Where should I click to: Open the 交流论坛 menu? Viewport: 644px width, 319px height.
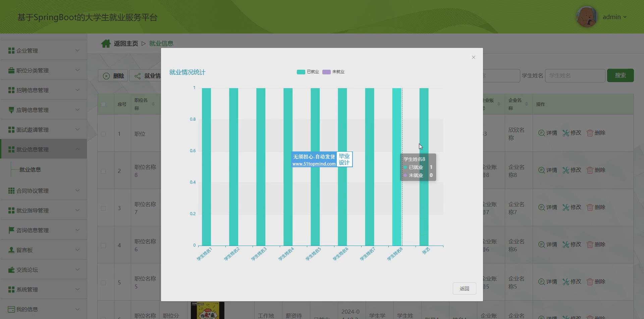44,269
